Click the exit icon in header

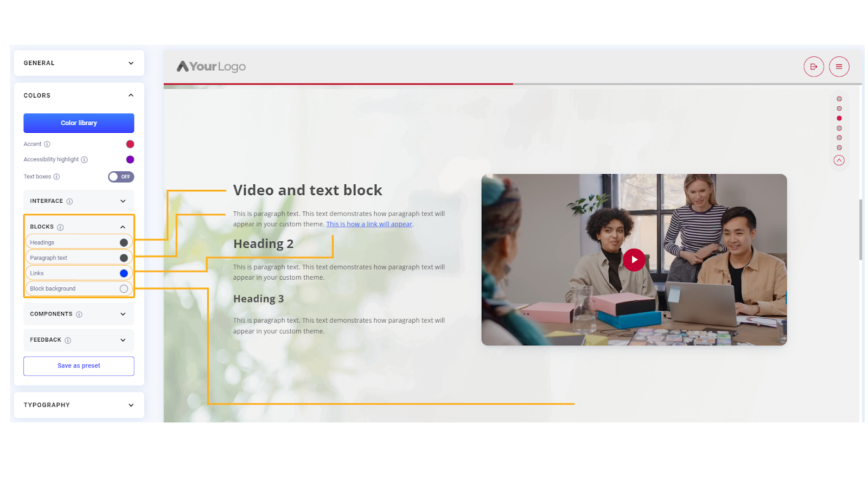[x=813, y=67]
